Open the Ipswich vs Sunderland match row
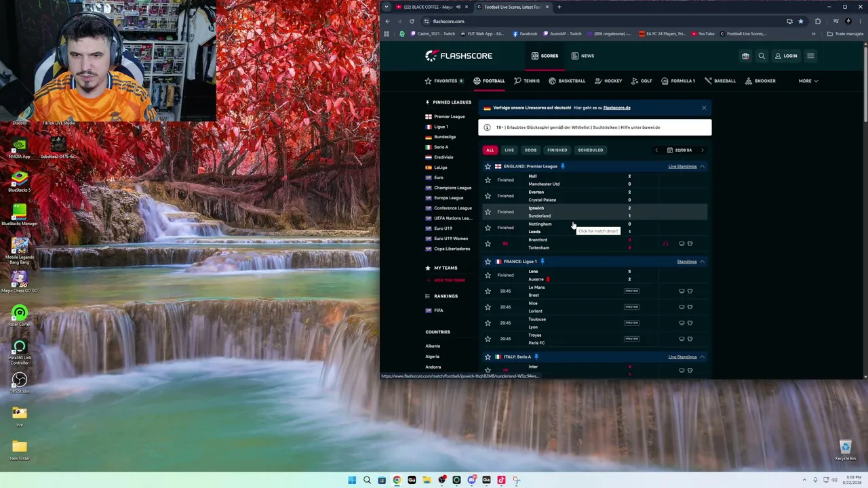The height and width of the screenshot is (488, 868). click(595, 211)
